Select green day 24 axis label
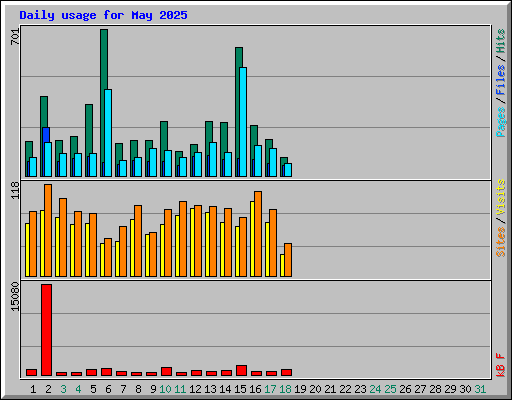 pos(375,389)
